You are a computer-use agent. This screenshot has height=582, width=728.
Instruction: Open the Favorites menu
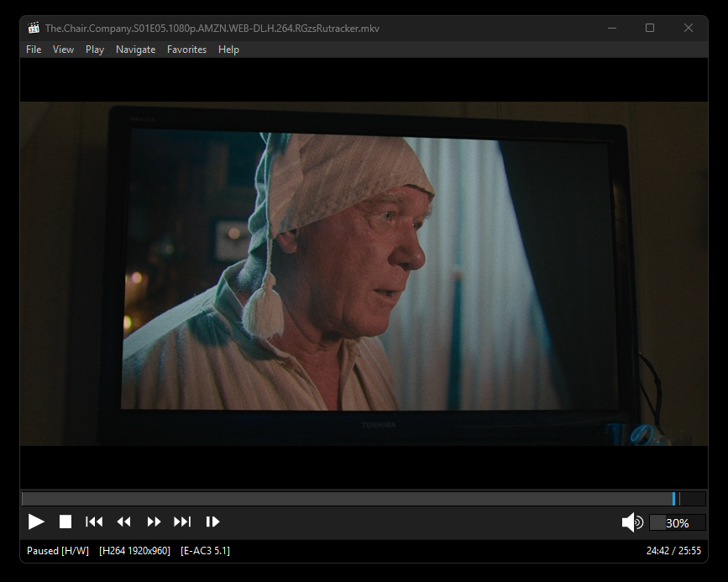(x=186, y=50)
